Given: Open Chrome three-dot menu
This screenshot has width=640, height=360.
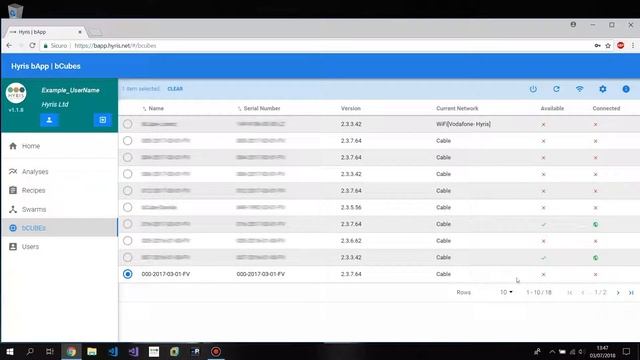Looking at the screenshot, I should pyautogui.click(x=633, y=45).
